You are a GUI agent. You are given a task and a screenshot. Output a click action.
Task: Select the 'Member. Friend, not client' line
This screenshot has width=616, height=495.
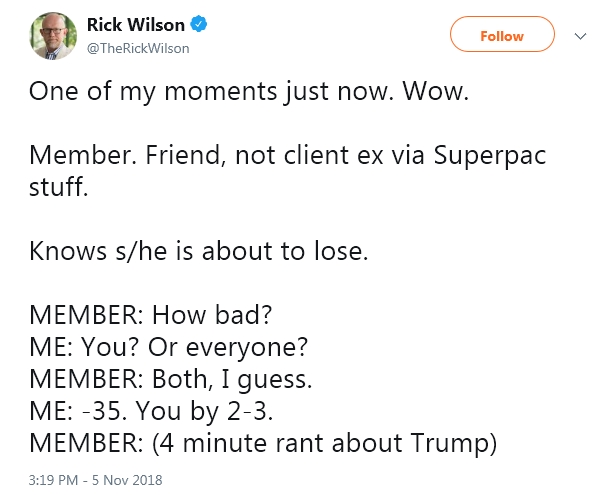pyautogui.click(x=189, y=155)
